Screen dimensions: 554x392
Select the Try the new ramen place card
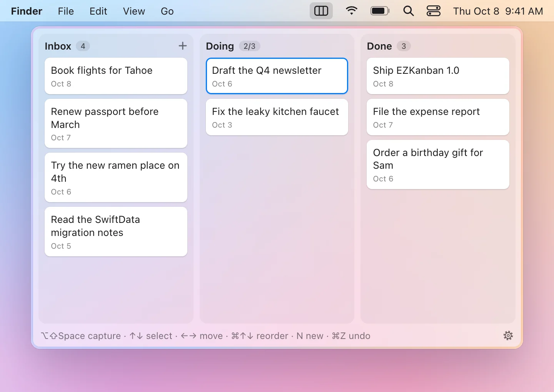(x=116, y=178)
